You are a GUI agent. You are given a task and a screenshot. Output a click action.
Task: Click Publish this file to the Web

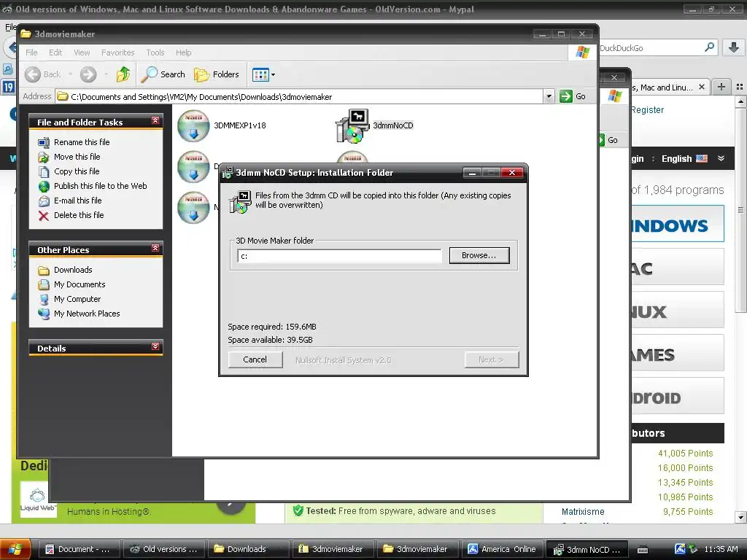100,186
